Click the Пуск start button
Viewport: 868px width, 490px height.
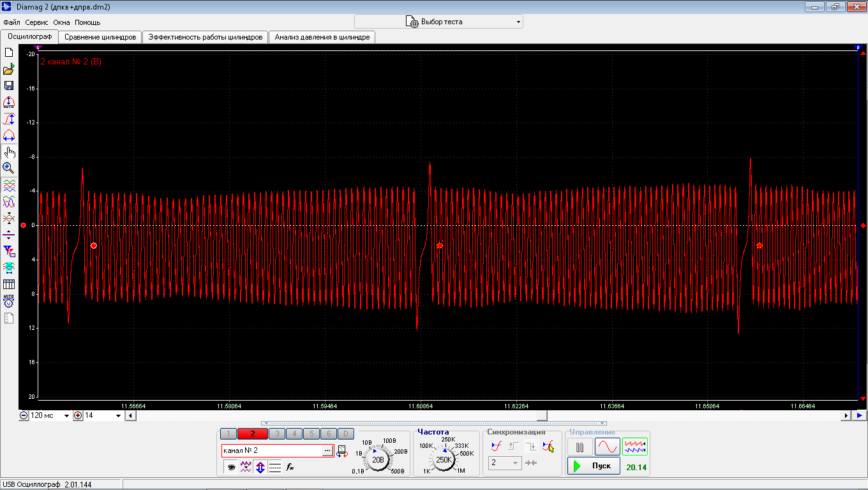pyautogui.click(x=594, y=466)
